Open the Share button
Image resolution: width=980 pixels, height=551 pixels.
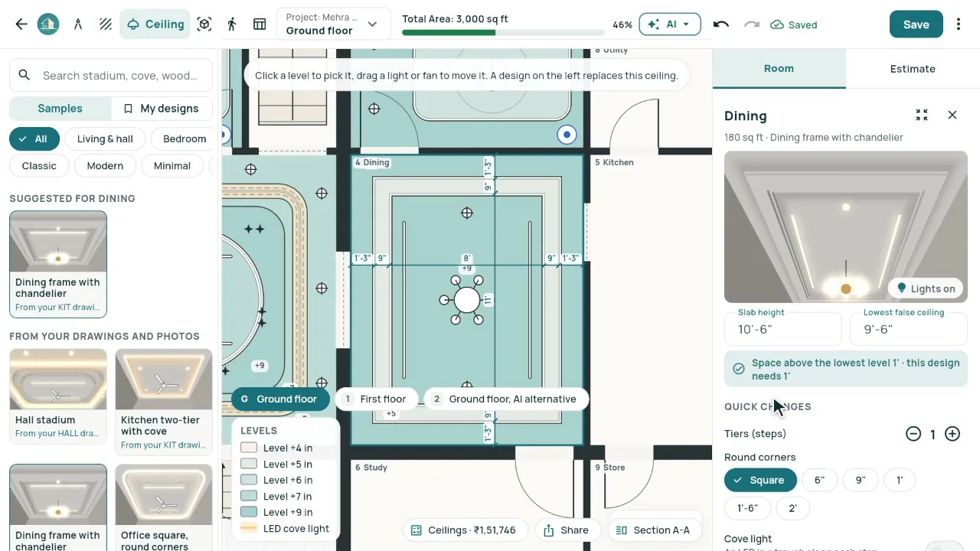point(566,530)
